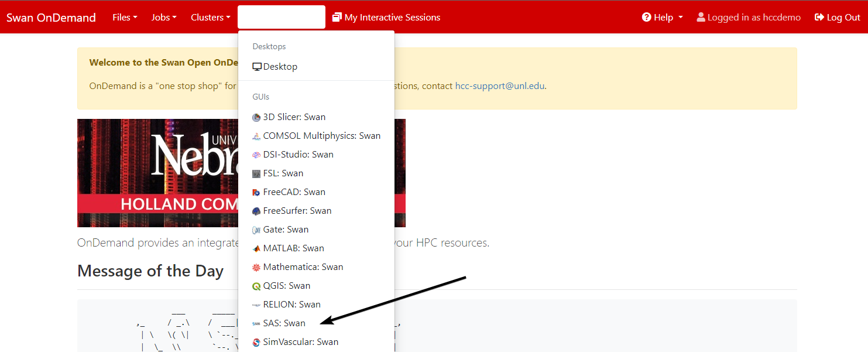Viewport: 868px width, 352px height.
Task: Launch Desktop from the menu
Action: click(316, 67)
